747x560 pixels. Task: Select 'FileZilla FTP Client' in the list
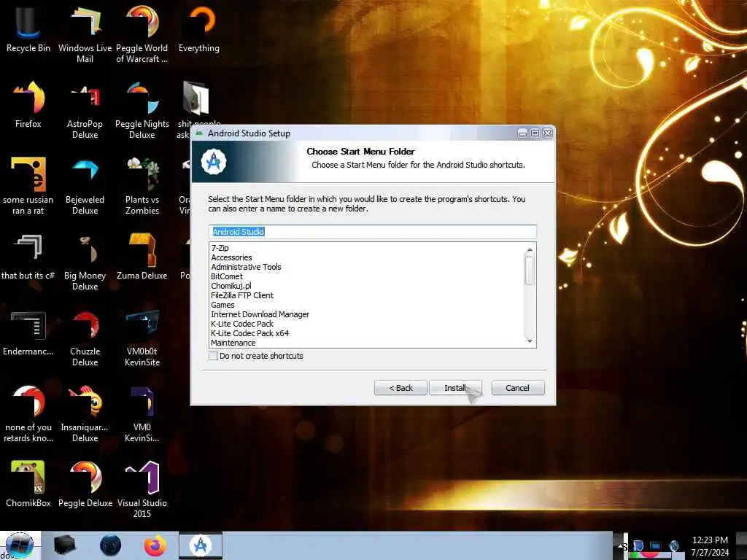click(x=242, y=295)
